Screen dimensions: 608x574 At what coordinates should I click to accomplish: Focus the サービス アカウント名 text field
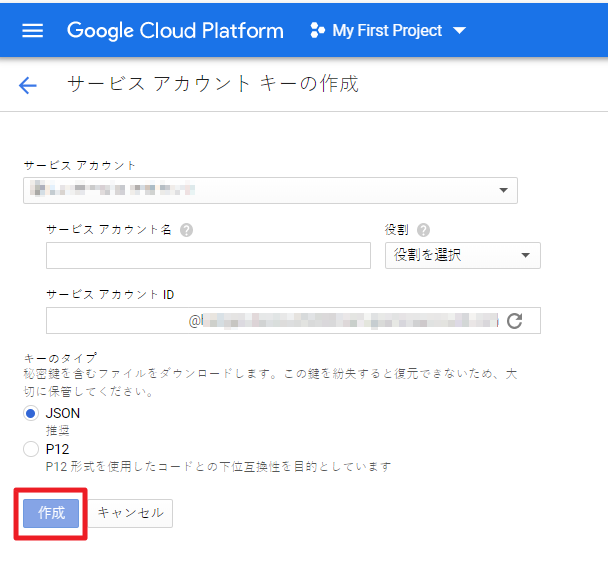click(x=208, y=256)
